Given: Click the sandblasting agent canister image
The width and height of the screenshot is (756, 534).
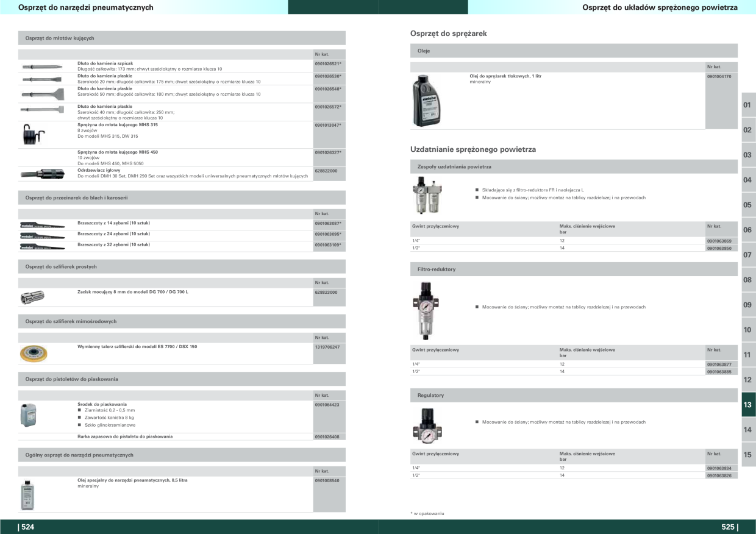Looking at the screenshot, I should tap(29, 415).
